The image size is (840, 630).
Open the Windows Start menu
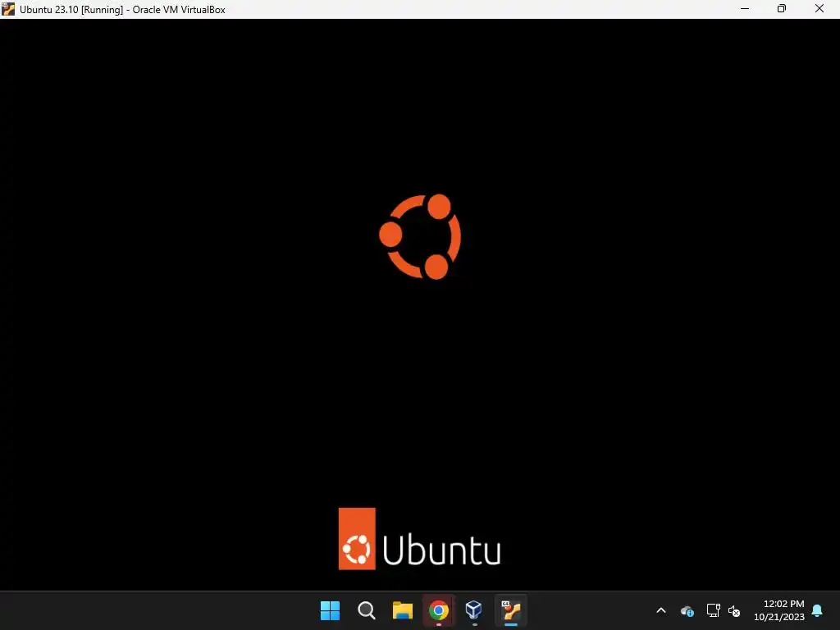330,610
